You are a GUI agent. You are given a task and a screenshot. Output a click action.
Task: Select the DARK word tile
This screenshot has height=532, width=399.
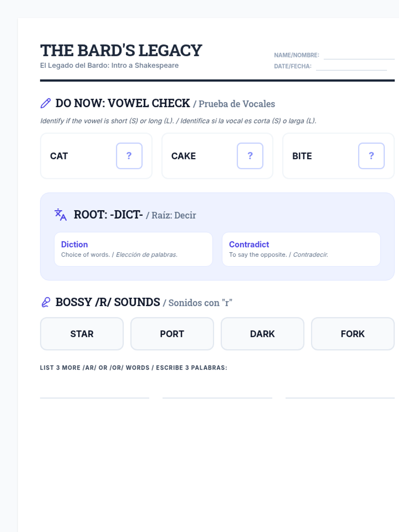[262, 333]
